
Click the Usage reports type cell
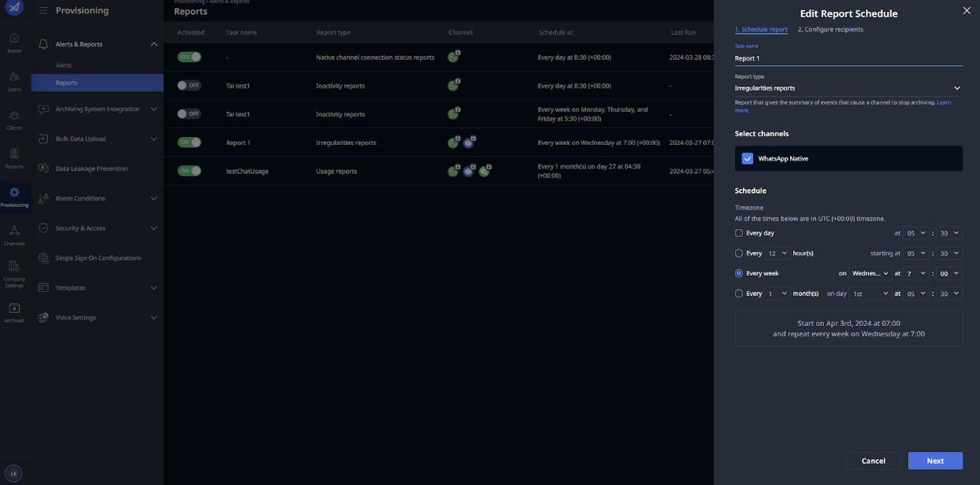pyautogui.click(x=336, y=171)
